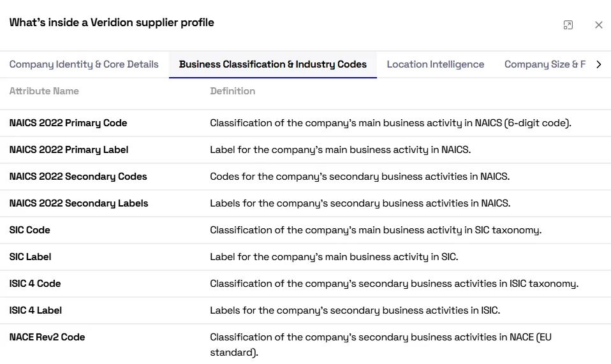611x364 pixels.
Task: Click the SIC taxonomy definition text
Action: pos(376,230)
